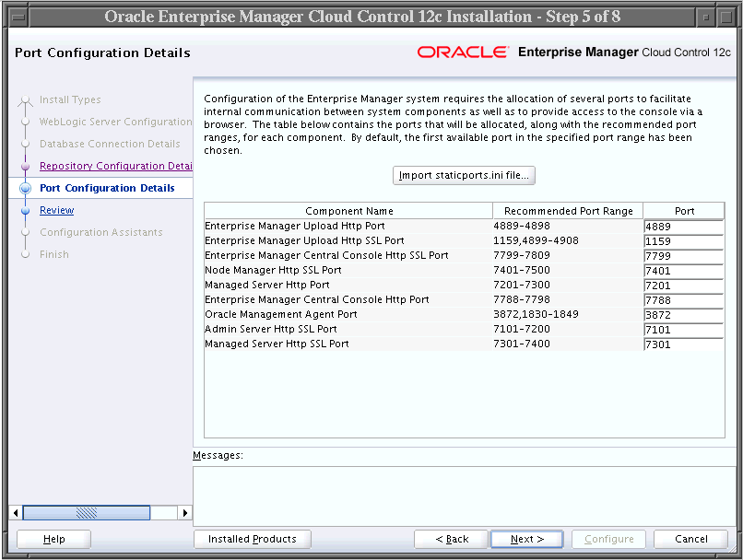Cancel the installation

click(690, 539)
